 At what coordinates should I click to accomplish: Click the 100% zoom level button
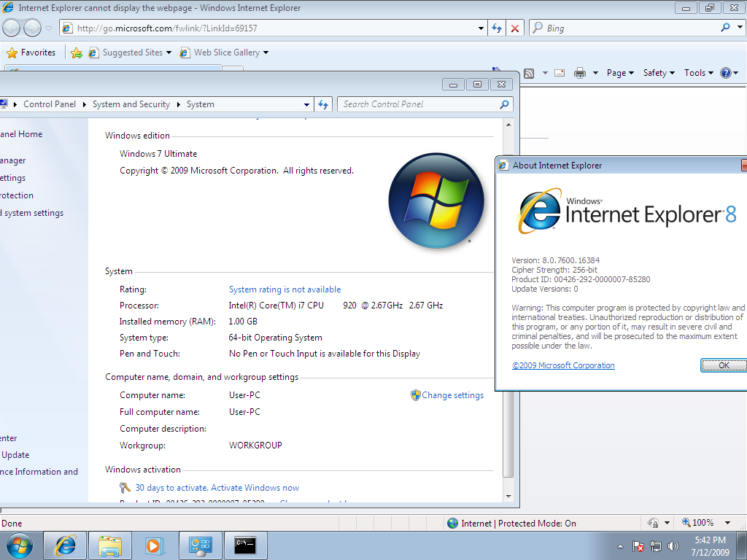698,523
